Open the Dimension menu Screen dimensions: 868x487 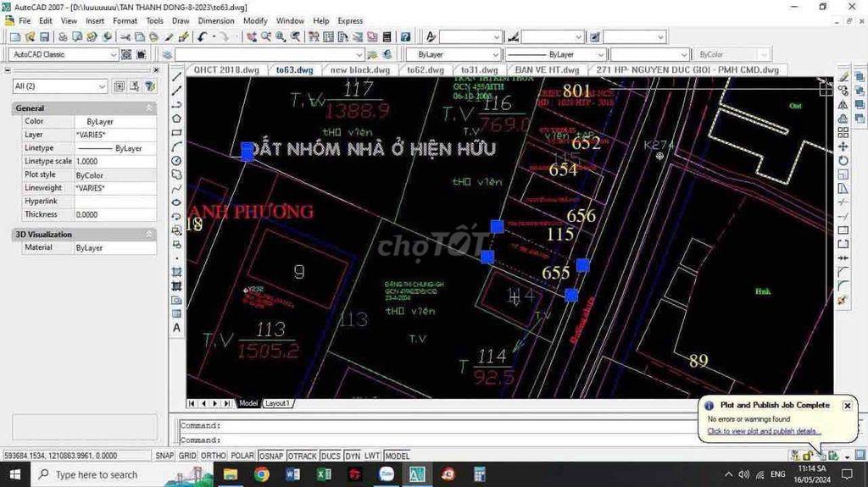[x=216, y=20]
